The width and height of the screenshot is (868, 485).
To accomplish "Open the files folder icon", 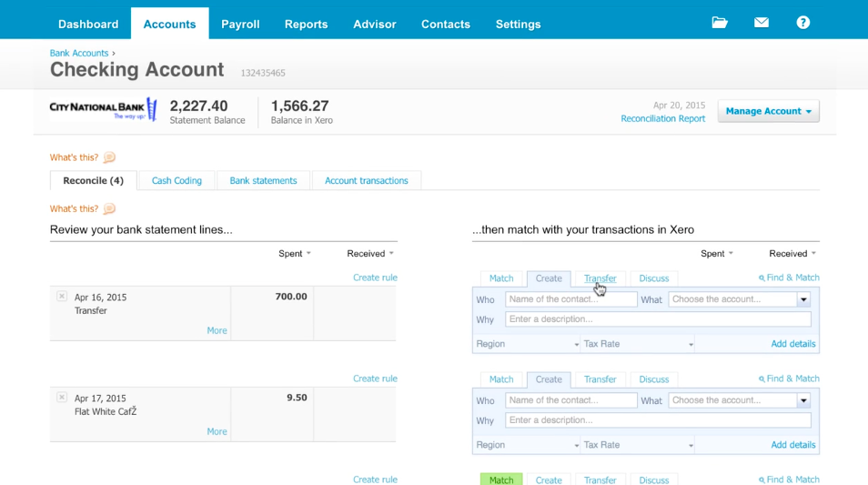I will 719,23.
